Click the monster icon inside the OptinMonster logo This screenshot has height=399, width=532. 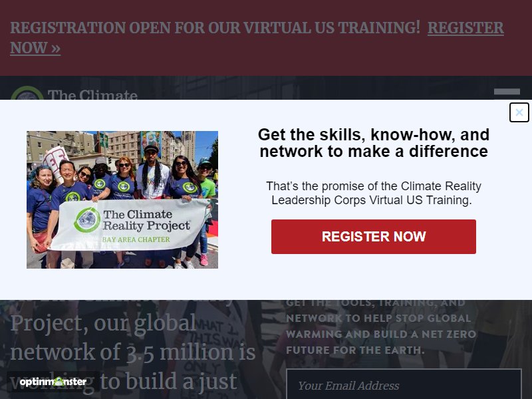(60, 381)
